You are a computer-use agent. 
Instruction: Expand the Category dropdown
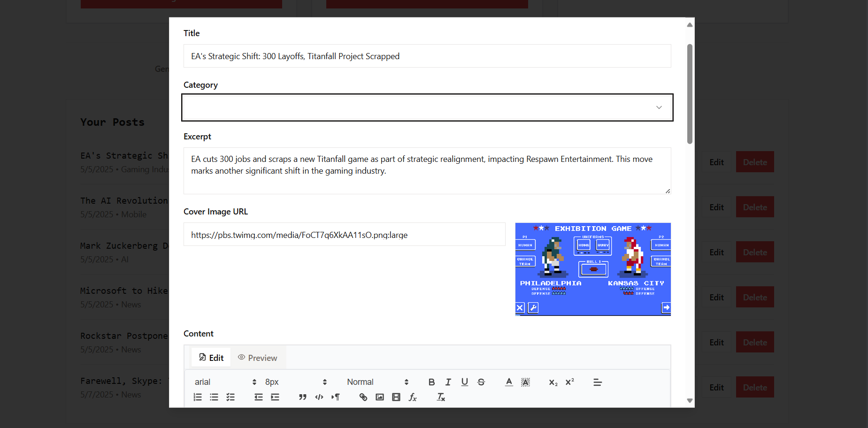[x=427, y=107]
